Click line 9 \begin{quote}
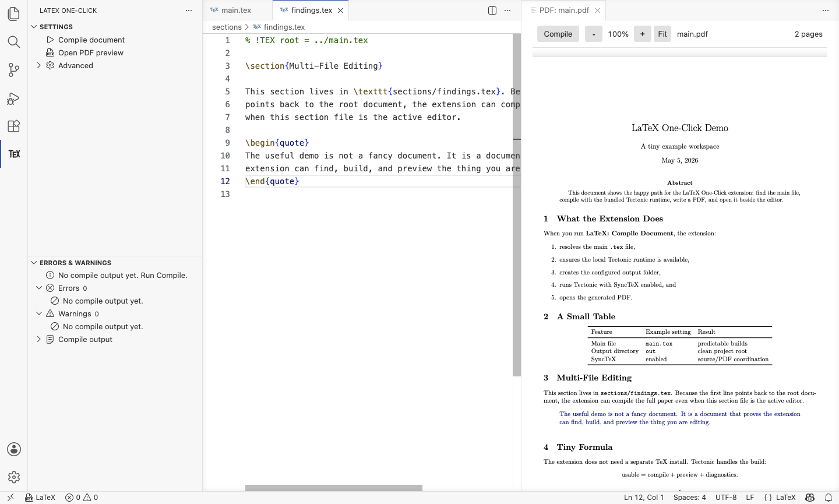Screen dimensions: 839x504 [277, 143]
